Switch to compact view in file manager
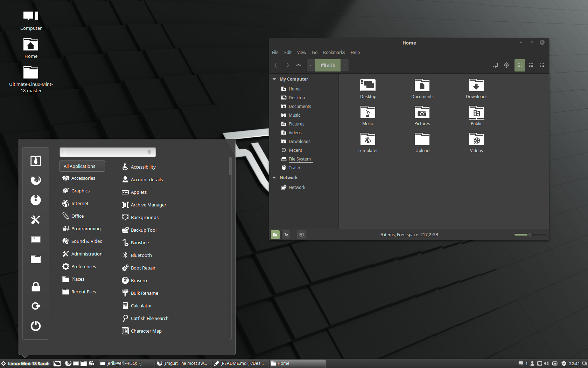Viewport: 588px width, 368px height. coord(542,65)
